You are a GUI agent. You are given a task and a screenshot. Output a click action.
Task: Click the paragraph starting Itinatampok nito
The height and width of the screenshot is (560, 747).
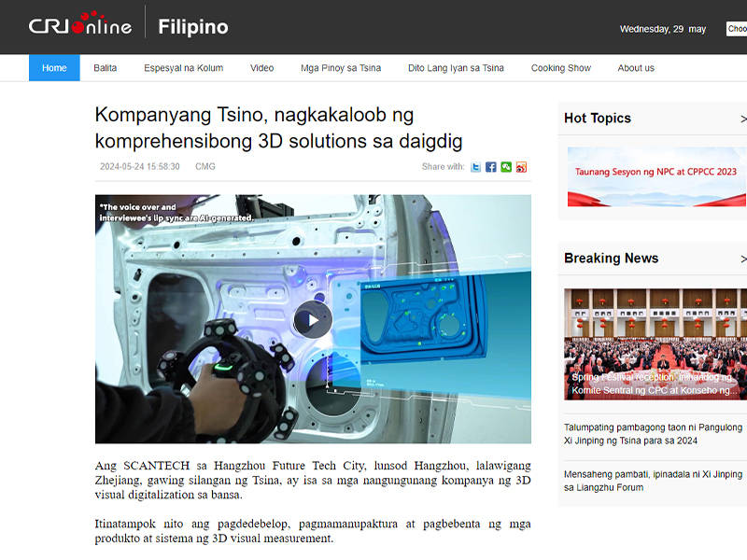(x=313, y=531)
